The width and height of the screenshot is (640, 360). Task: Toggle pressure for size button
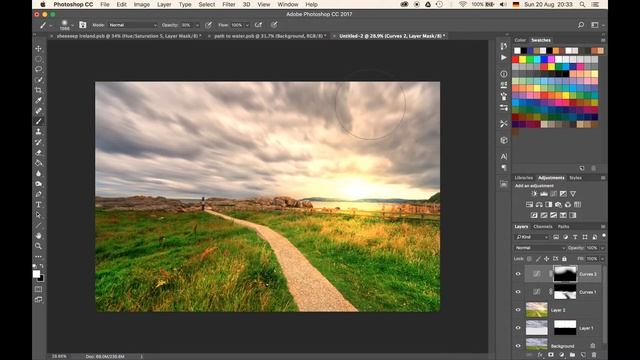click(x=274, y=25)
